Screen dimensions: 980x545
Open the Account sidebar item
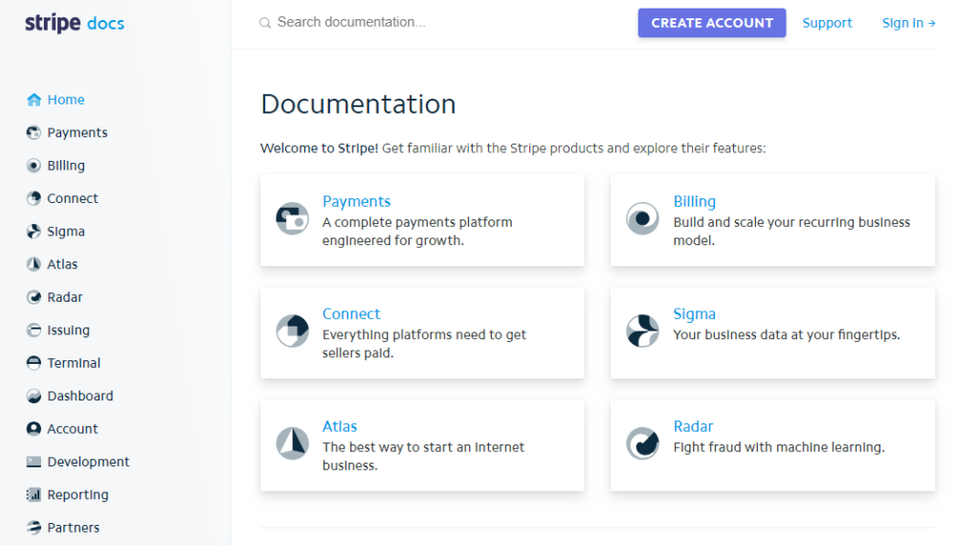(x=72, y=429)
